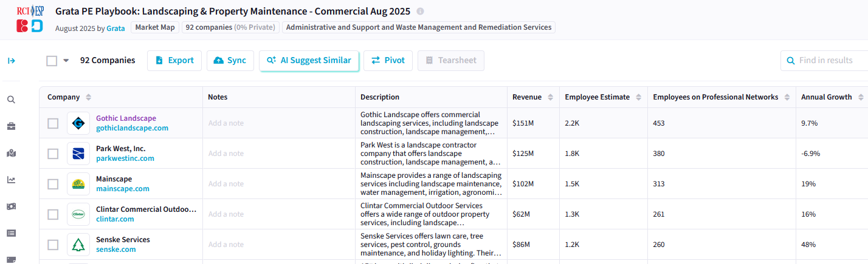The width and height of the screenshot is (868, 264).
Task: Click the Park West company logo
Action: 78,154
